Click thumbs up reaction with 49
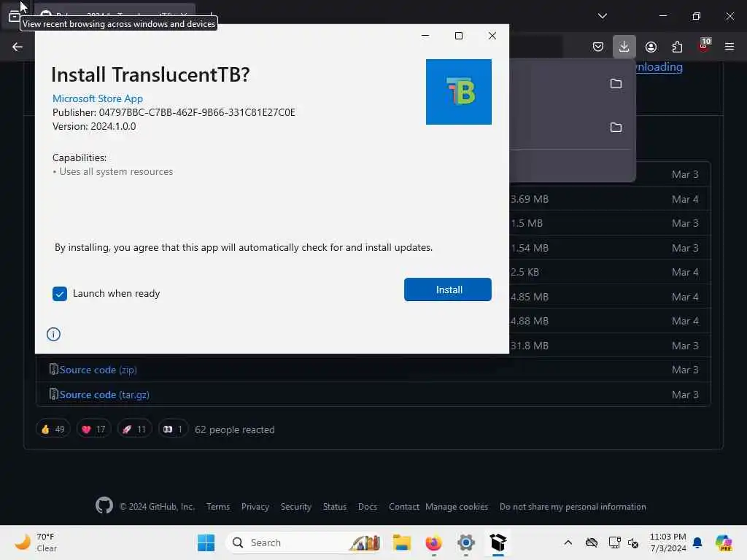 (53, 429)
